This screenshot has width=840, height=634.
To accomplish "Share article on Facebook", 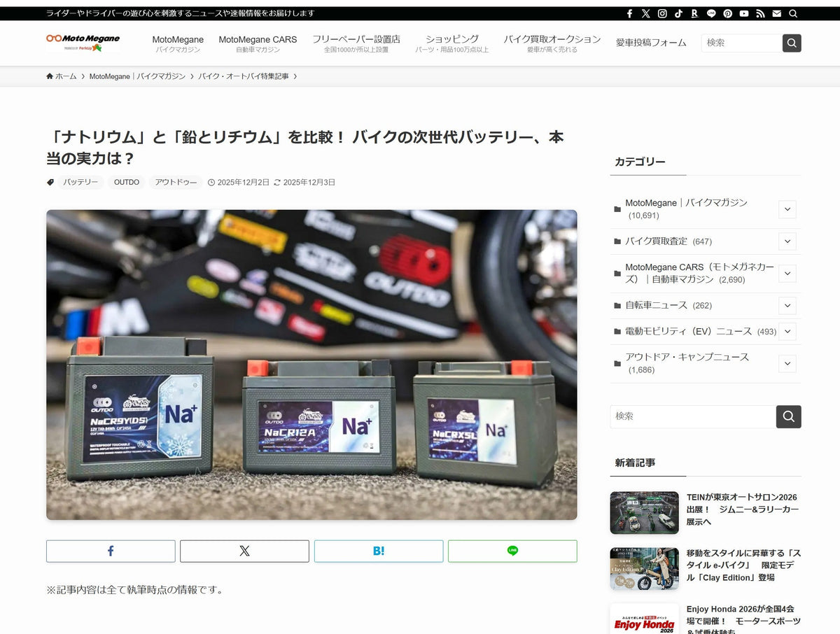I will 111,551.
